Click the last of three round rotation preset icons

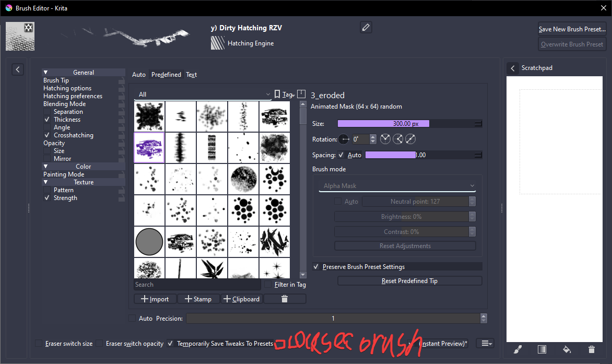coord(410,139)
